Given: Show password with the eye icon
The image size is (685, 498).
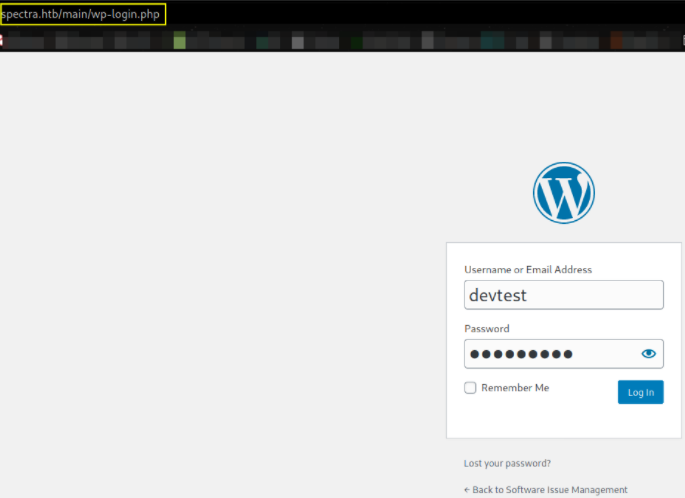Looking at the screenshot, I should pos(648,353).
